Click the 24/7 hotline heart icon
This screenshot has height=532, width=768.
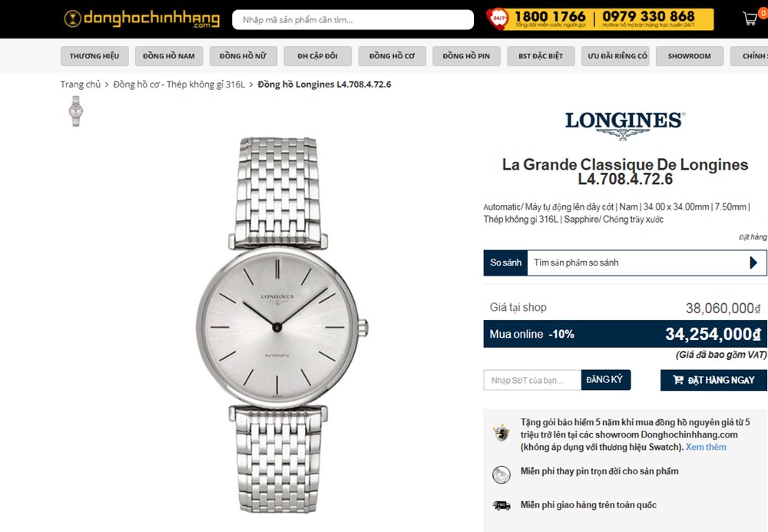(497, 18)
